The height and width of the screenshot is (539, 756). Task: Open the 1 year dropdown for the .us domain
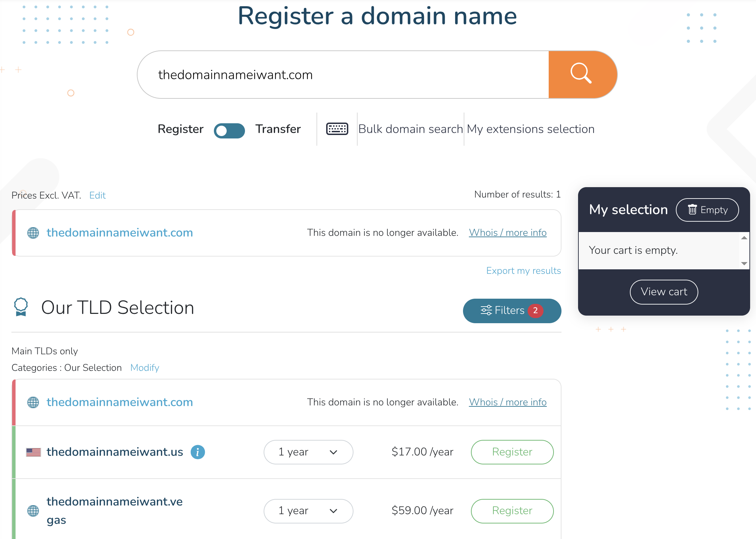click(308, 452)
